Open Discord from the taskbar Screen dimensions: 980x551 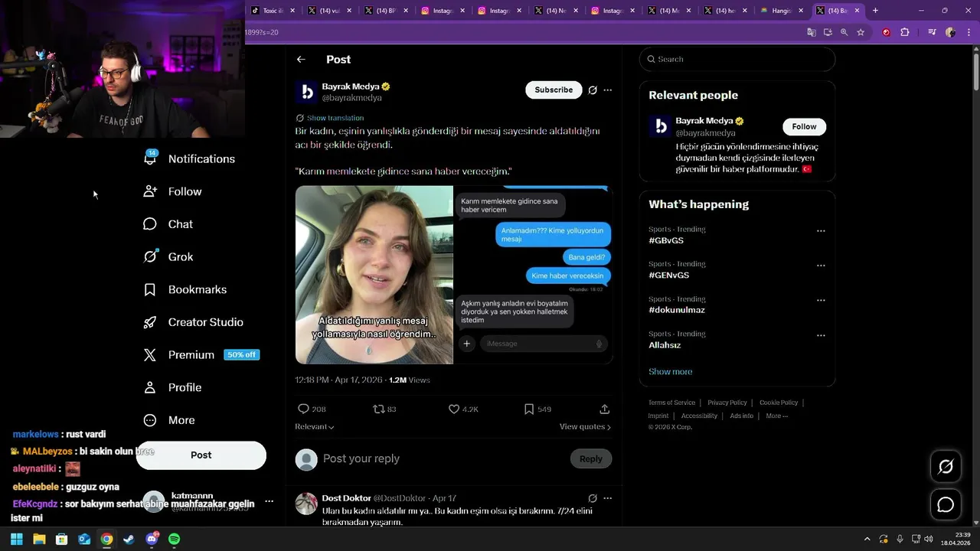[152, 539]
